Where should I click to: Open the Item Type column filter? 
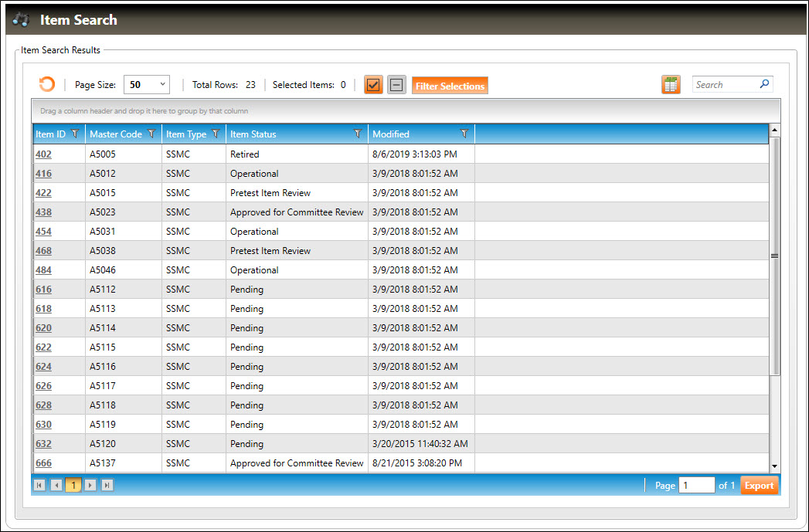point(216,134)
